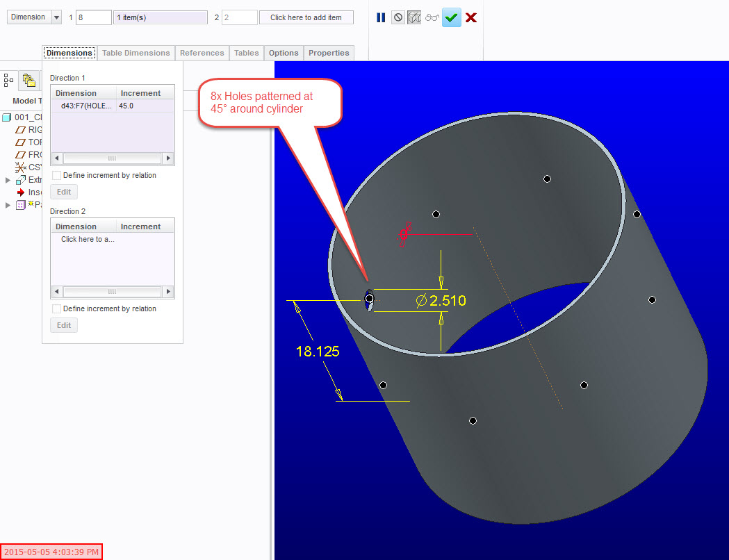Open the Tables tab

pyautogui.click(x=247, y=53)
